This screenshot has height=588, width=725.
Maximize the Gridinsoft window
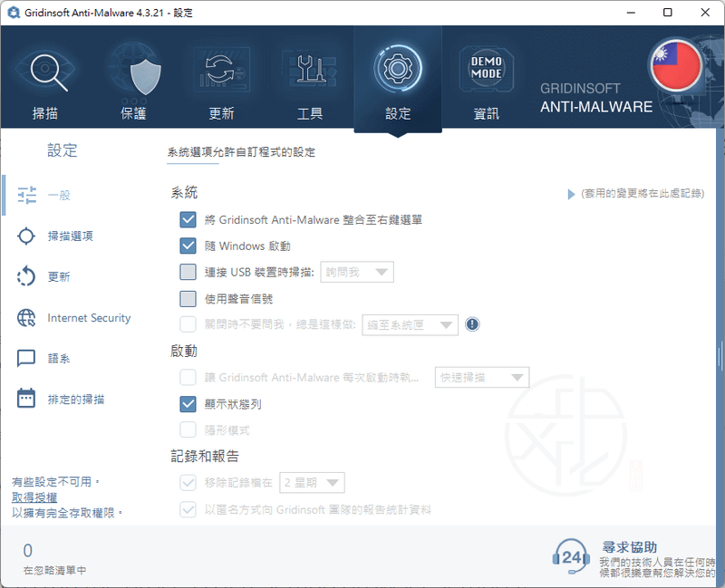(x=668, y=13)
